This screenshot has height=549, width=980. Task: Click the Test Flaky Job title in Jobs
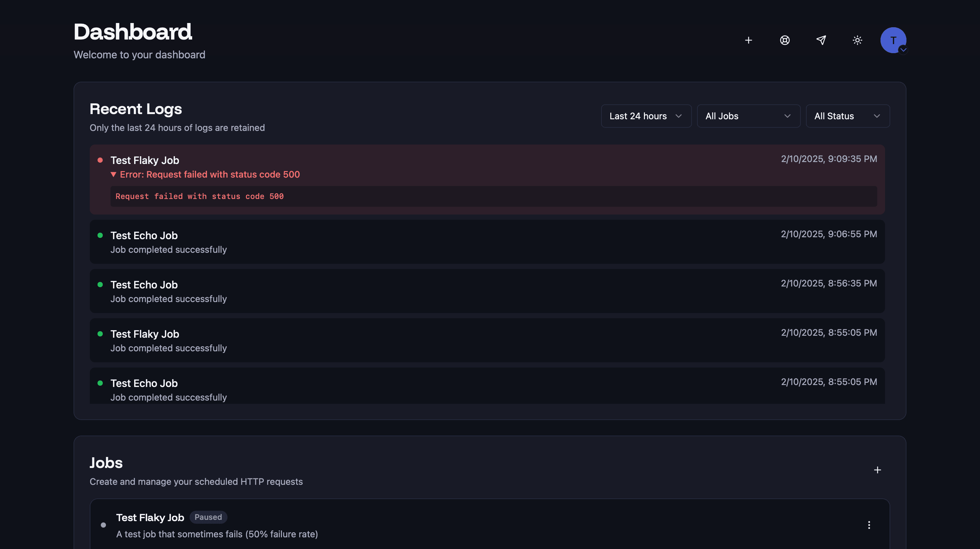tap(150, 518)
